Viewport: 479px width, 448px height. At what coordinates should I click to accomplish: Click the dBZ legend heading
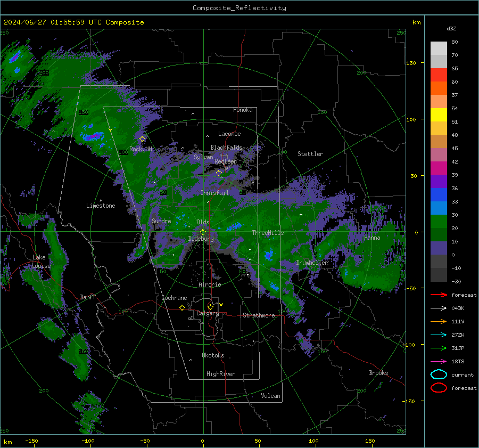[451, 28]
